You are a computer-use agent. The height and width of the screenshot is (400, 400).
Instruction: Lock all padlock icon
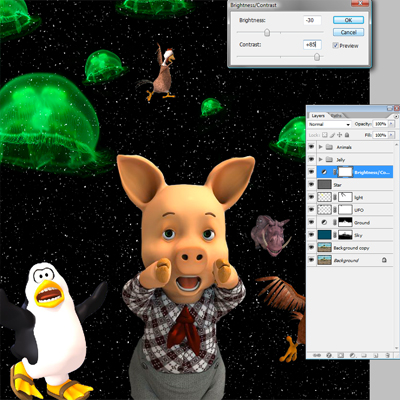[347, 135]
